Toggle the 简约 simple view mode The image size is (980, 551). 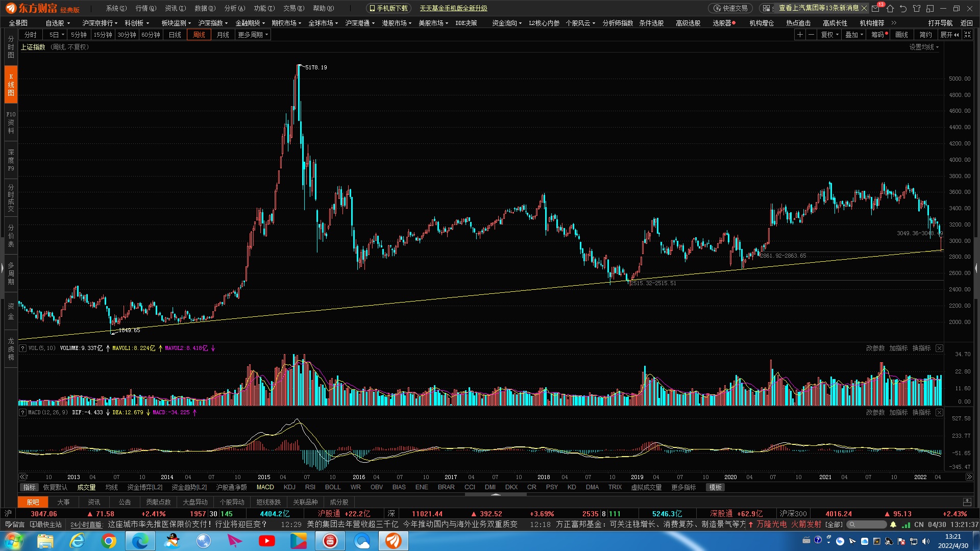click(x=925, y=35)
